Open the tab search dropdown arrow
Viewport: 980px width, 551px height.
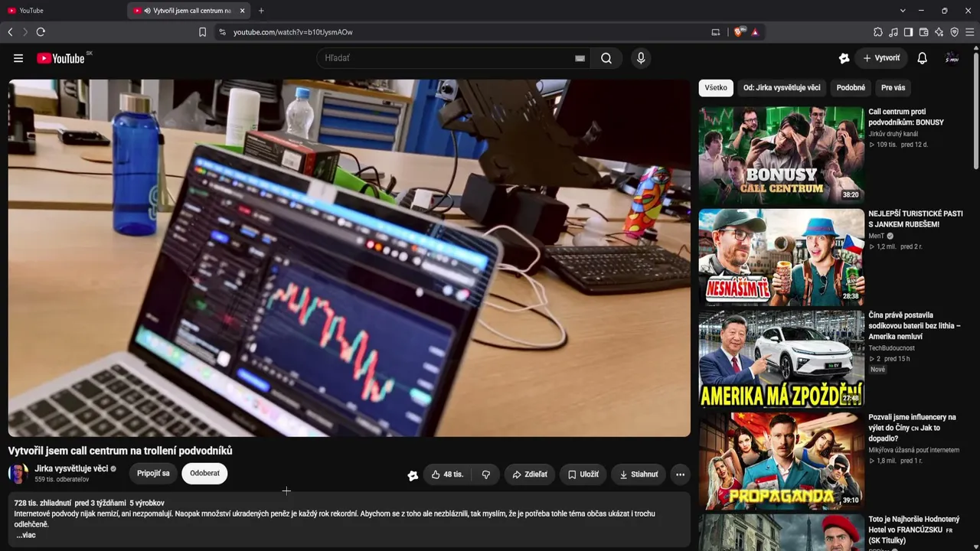click(x=903, y=11)
